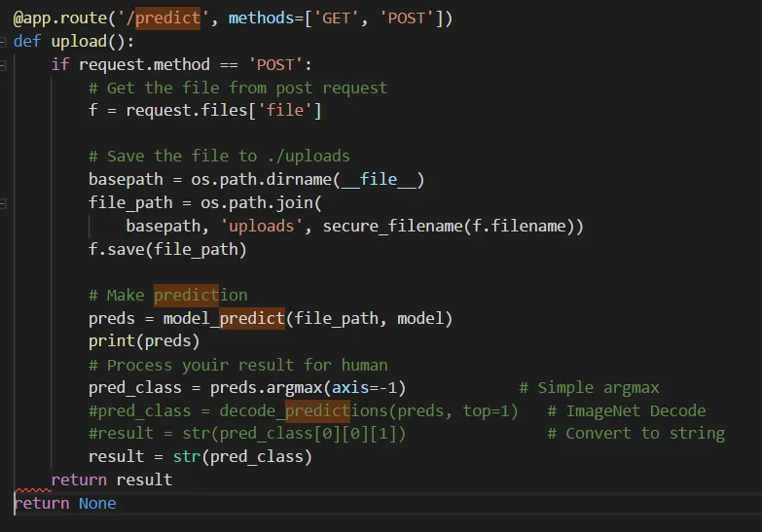Collapse the if request.method fold marker
Image resolution: width=762 pixels, height=532 pixels.
(x=3, y=65)
